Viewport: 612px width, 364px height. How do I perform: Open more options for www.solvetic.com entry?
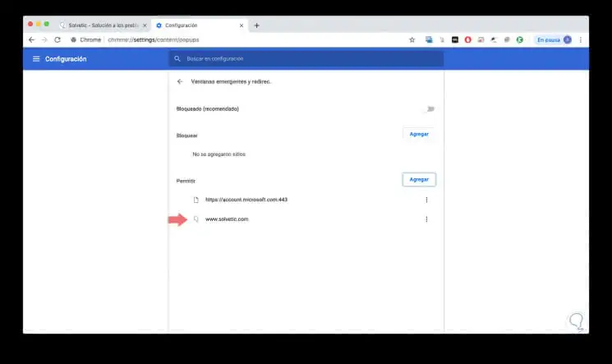(x=426, y=219)
